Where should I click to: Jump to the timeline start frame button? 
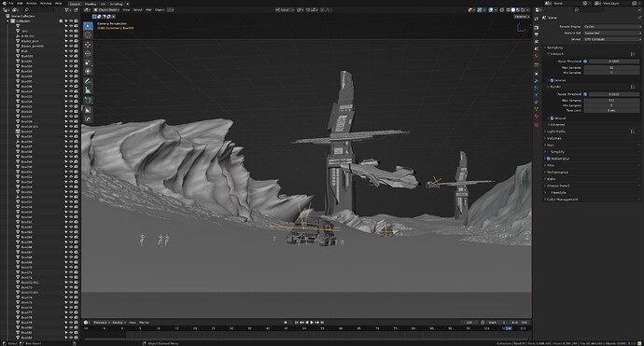click(x=297, y=323)
